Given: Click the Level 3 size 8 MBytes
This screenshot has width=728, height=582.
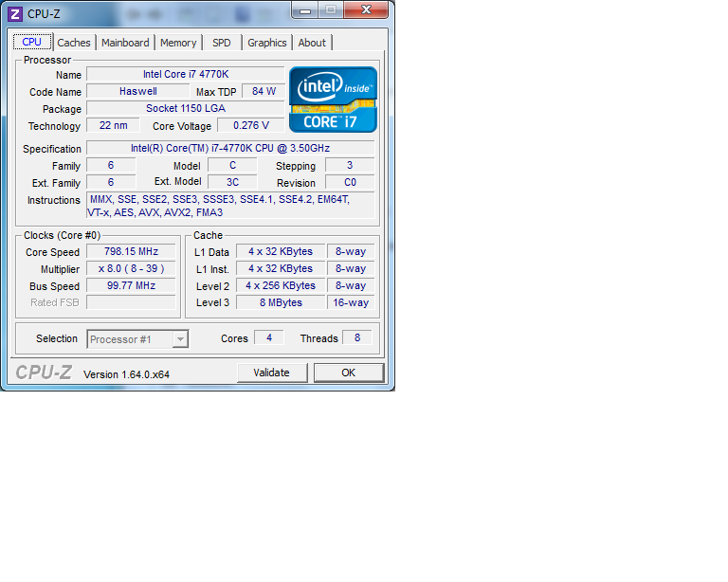Looking at the screenshot, I should click(281, 302).
